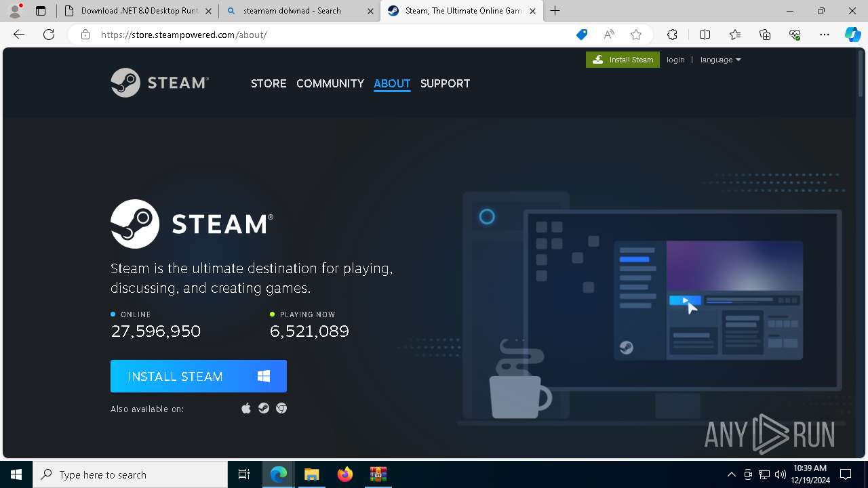Go back using the browser back arrow
This screenshot has width=868, height=488.
click(x=19, y=35)
